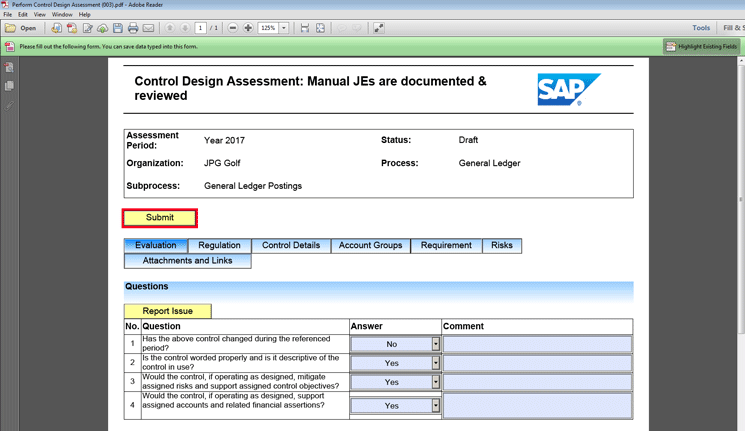Click the highlight text icon in toolbar

click(357, 28)
